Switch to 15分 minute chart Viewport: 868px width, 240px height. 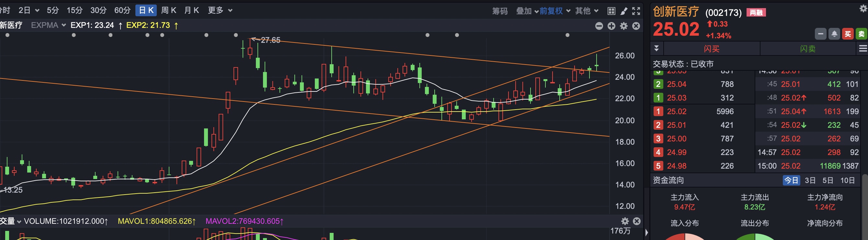coord(74,10)
